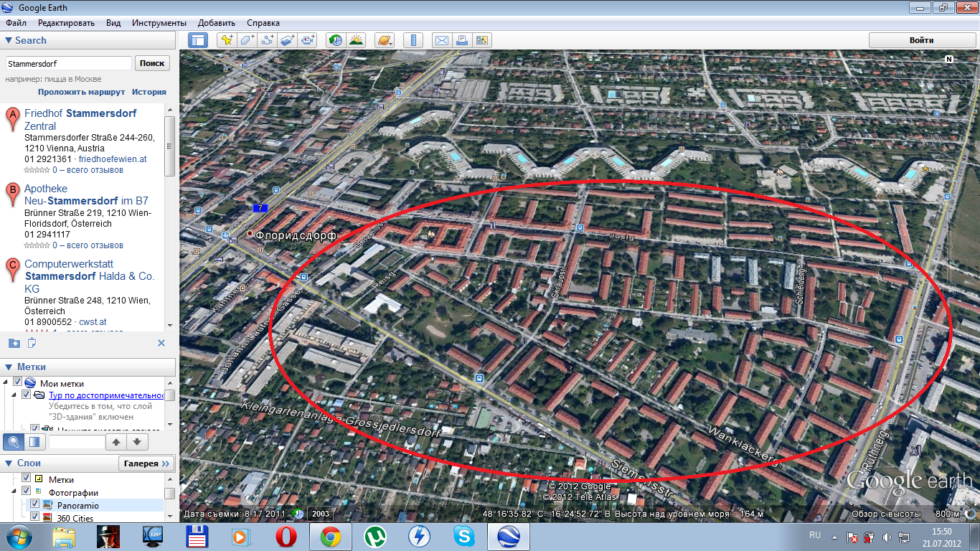Select marker A for Friedhof Stammersdorf
980x551 pixels.
click(x=12, y=120)
